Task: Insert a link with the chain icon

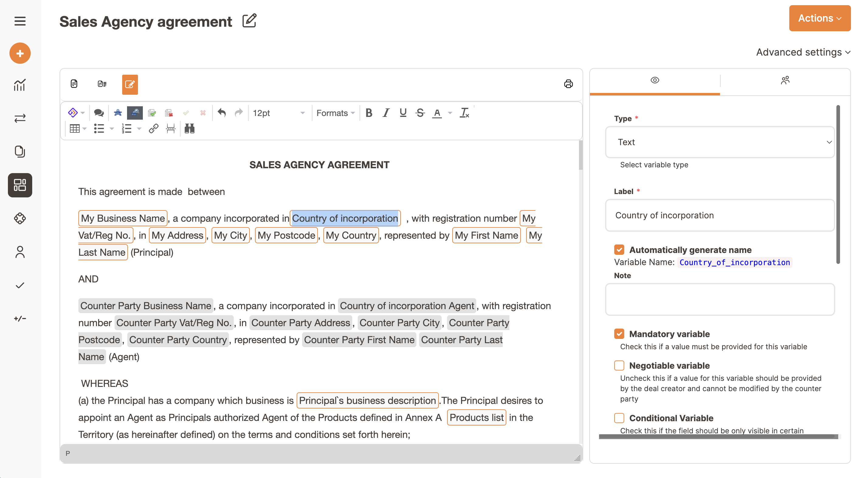Action: [x=154, y=128]
